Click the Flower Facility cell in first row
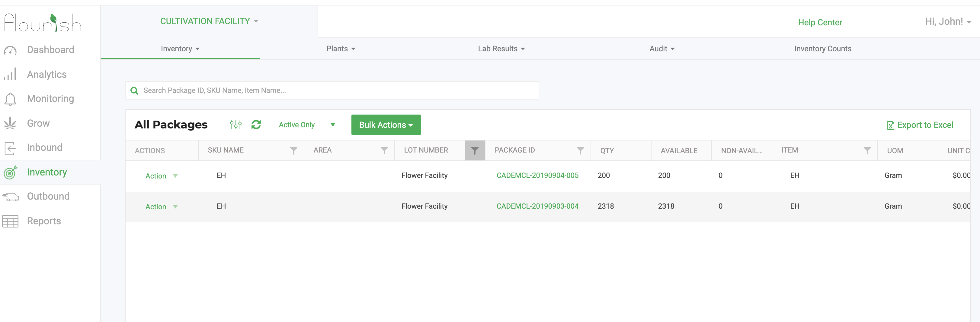 point(424,175)
